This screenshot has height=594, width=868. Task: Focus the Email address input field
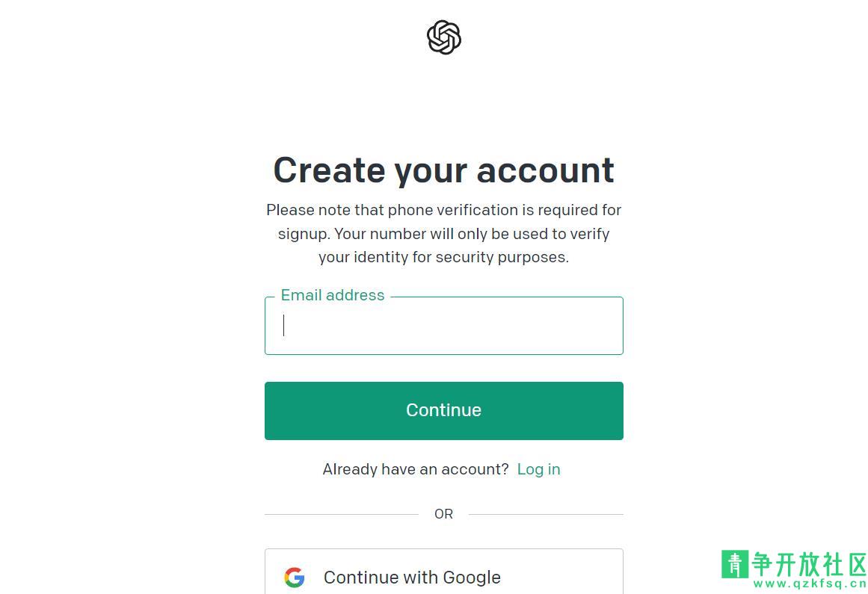click(444, 326)
